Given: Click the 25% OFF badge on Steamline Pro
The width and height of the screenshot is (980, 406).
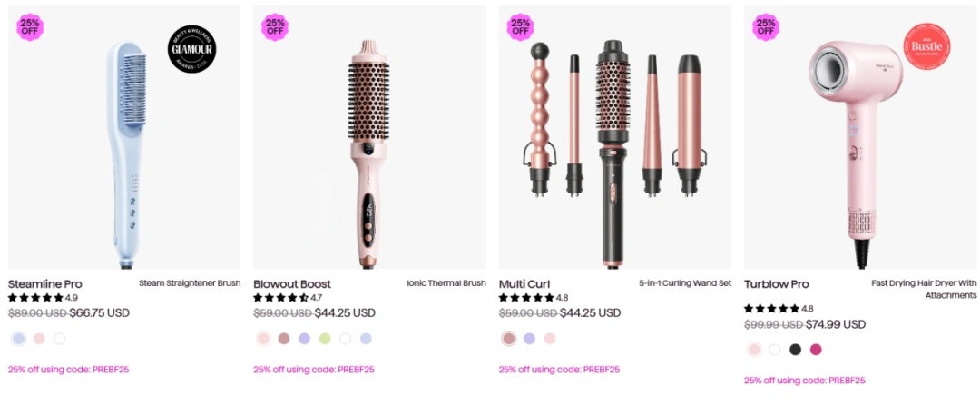Looking at the screenshot, I should tap(30, 26).
